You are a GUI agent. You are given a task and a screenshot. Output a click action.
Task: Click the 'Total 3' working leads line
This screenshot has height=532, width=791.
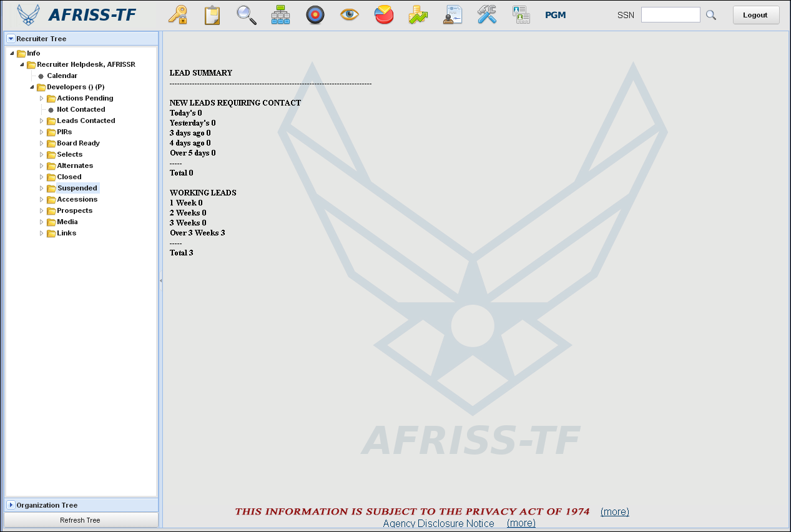point(182,253)
